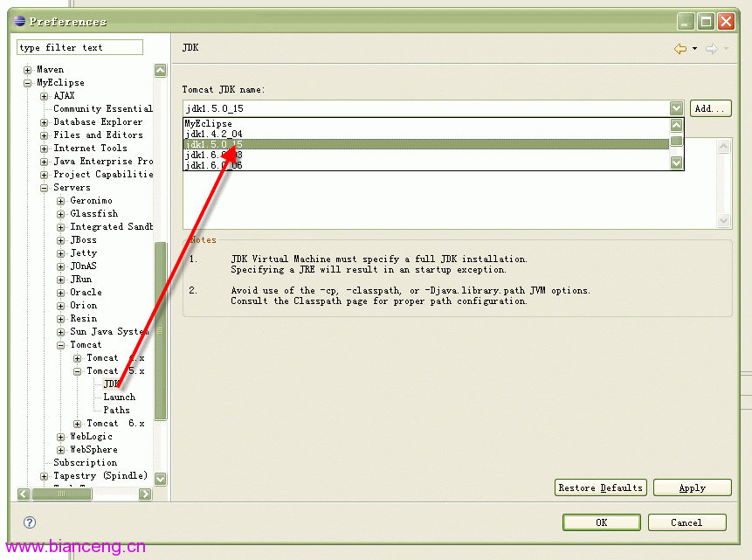Click the forward navigation arrow icon
The image size is (752, 560).
click(712, 48)
